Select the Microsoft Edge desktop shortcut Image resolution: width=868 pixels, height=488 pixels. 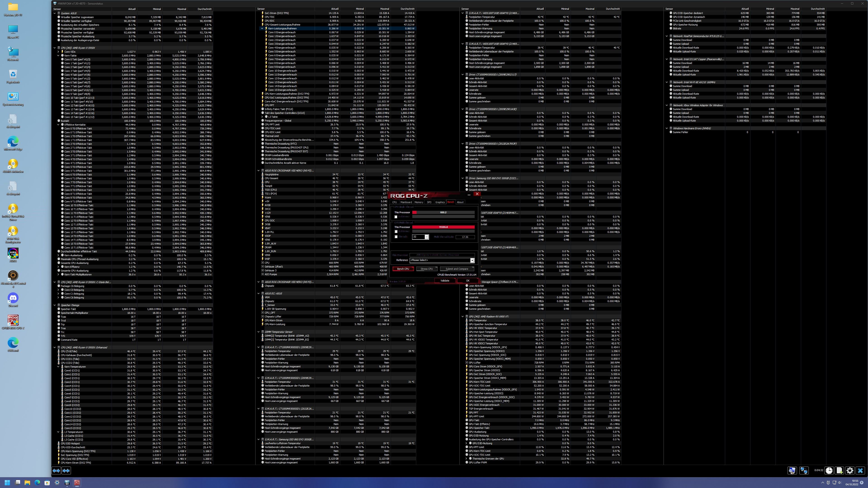13,143
